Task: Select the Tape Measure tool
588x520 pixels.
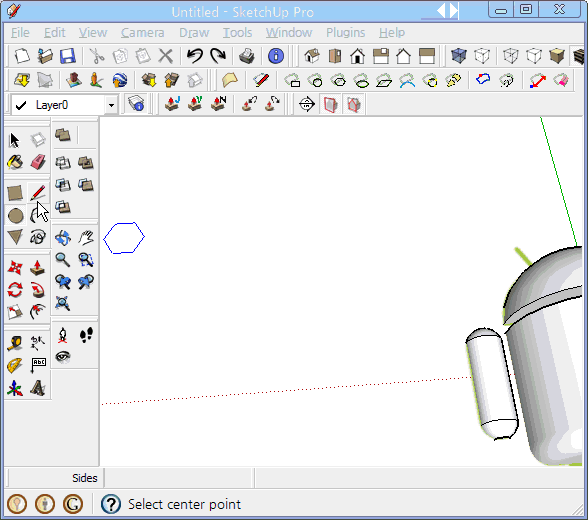Action: (x=15, y=343)
